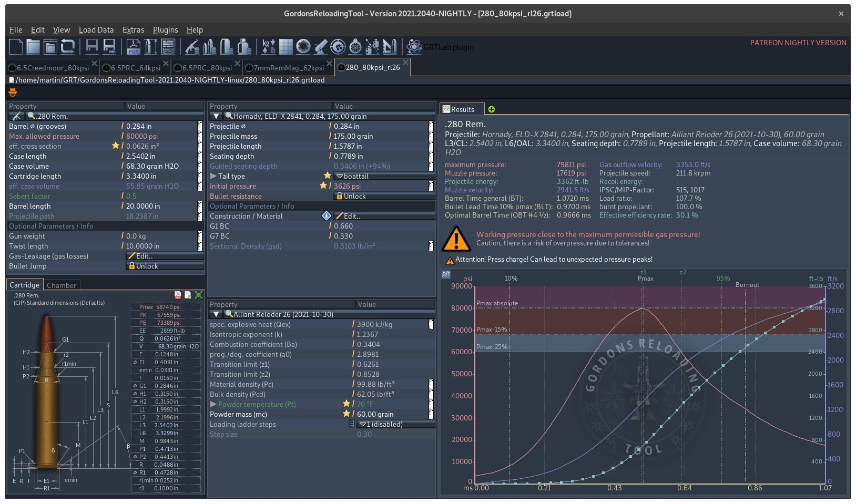This screenshot has height=504, width=856.
Task: Click Unlock button for Bullet resistance
Action: 384,196
